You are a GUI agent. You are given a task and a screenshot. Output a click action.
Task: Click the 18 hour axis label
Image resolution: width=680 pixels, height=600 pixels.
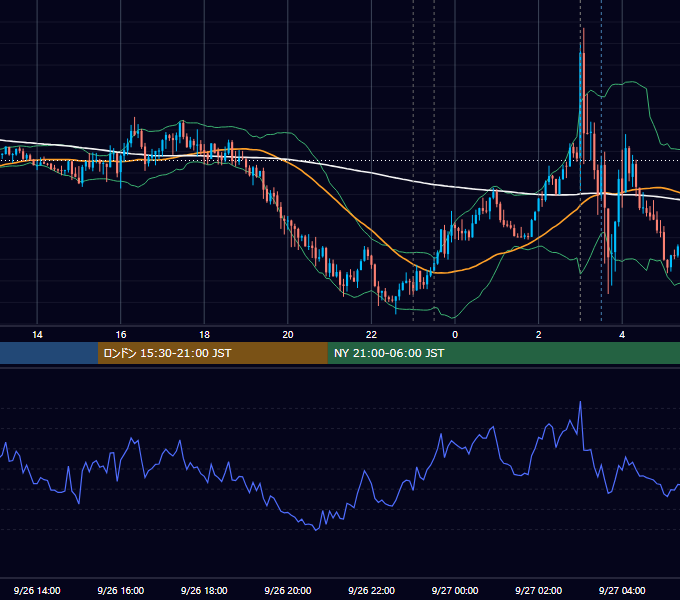pos(204,335)
